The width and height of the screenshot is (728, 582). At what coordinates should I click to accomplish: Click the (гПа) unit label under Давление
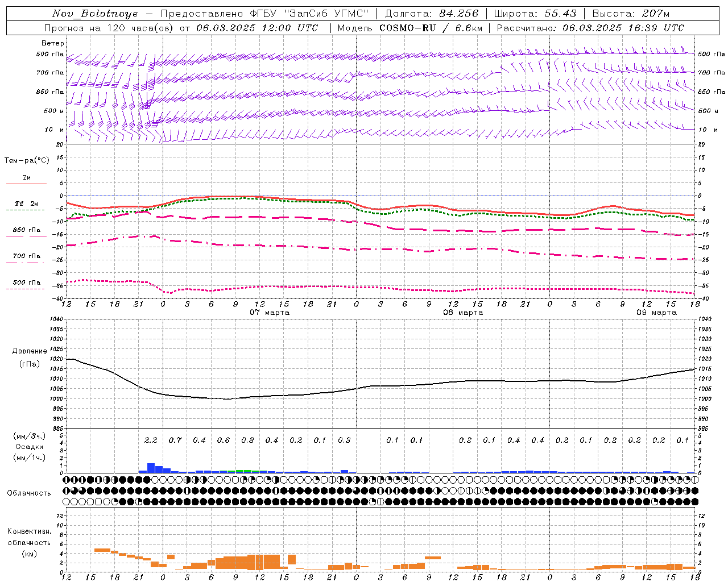pyautogui.click(x=30, y=364)
